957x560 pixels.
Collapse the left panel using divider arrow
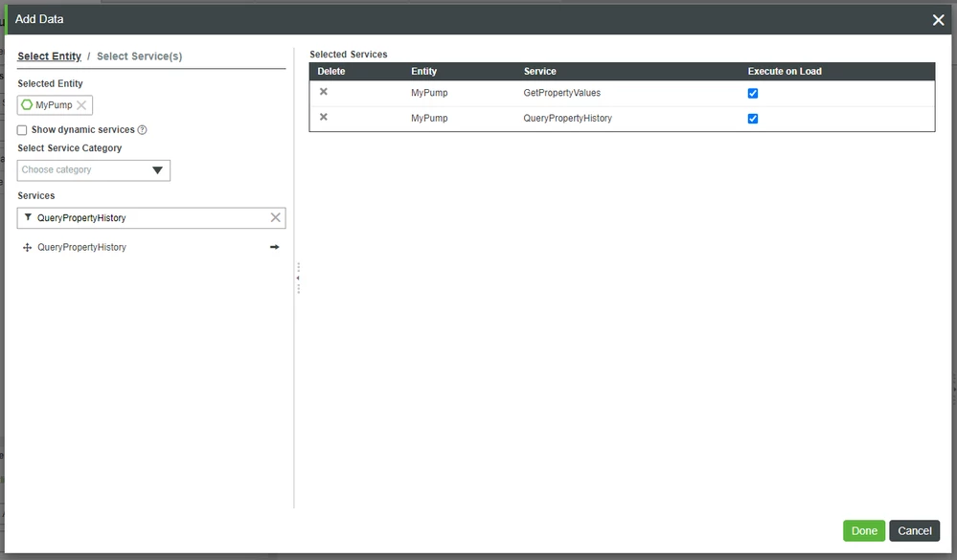pos(298,278)
